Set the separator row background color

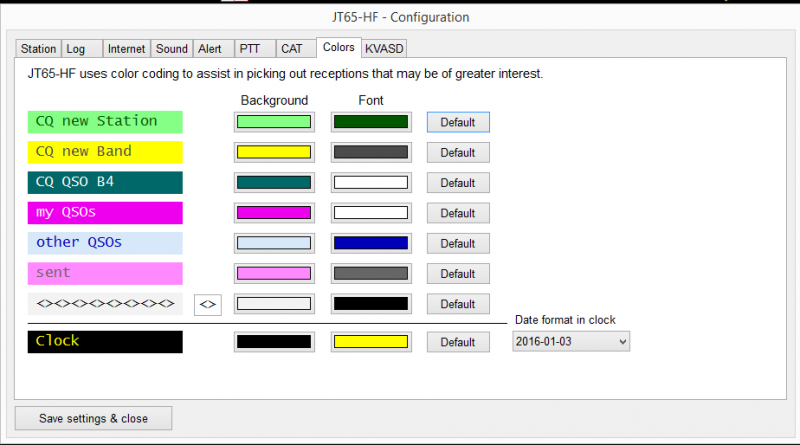coord(274,304)
